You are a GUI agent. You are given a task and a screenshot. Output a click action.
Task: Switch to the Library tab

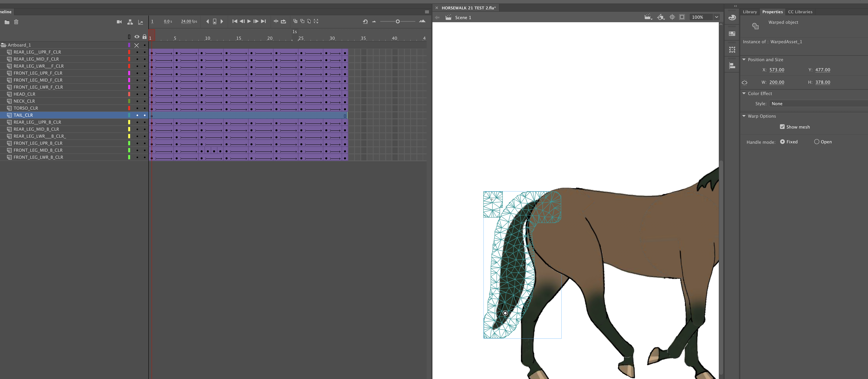tap(750, 12)
